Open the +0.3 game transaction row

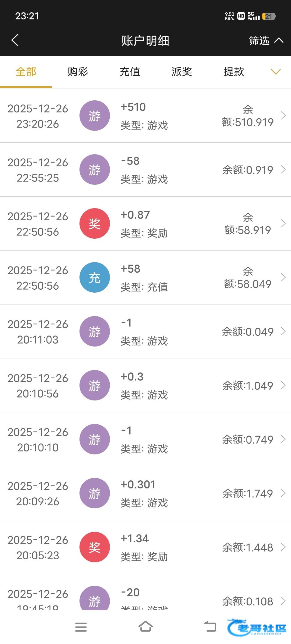(x=145, y=385)
